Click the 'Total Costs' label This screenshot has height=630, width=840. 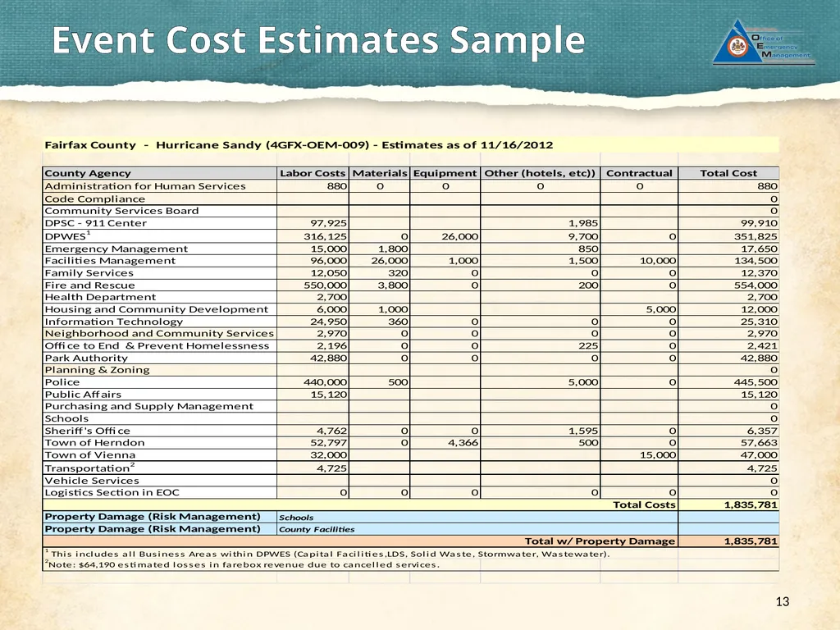pos(644,504)
